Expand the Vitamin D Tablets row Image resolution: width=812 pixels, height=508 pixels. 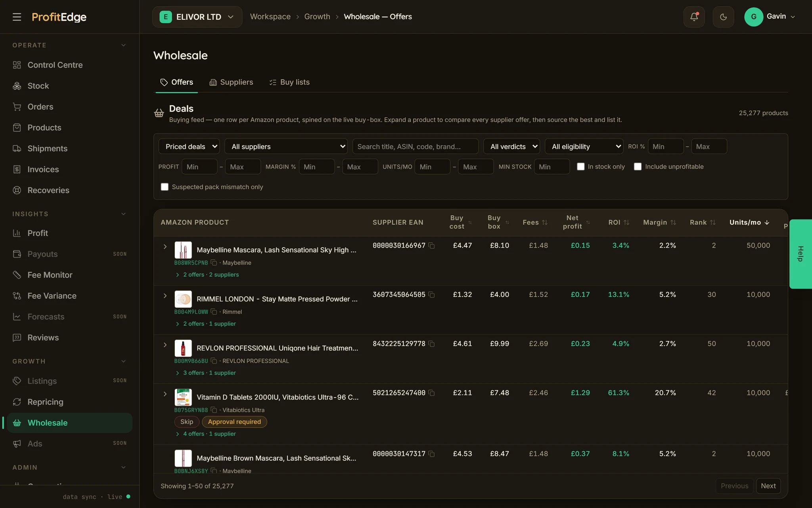pyautogui.click(x=165, y=394)
